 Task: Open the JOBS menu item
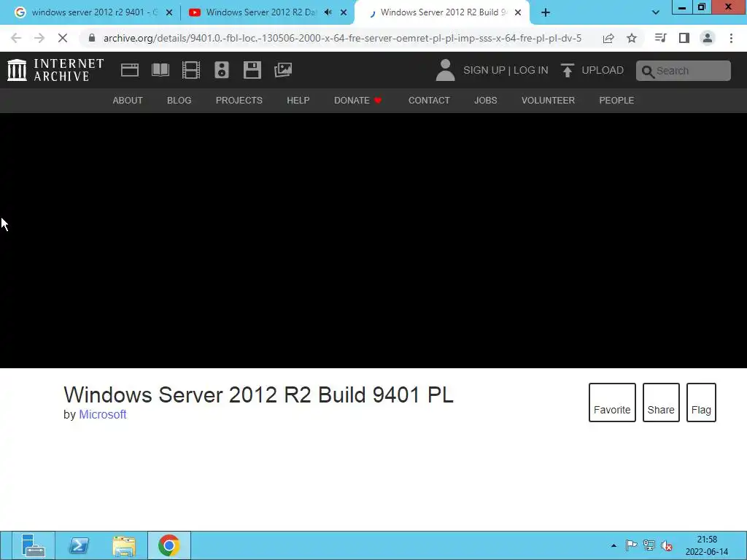pos(485,101)
